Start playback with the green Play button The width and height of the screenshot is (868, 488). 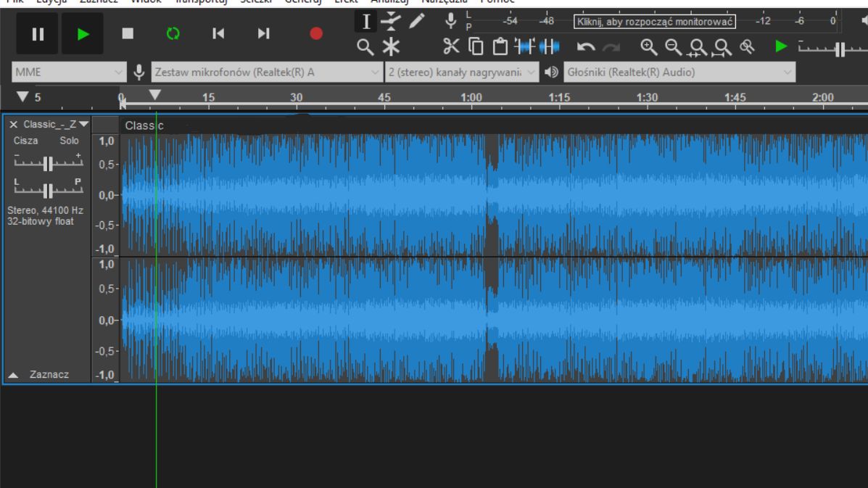(83, 34)
